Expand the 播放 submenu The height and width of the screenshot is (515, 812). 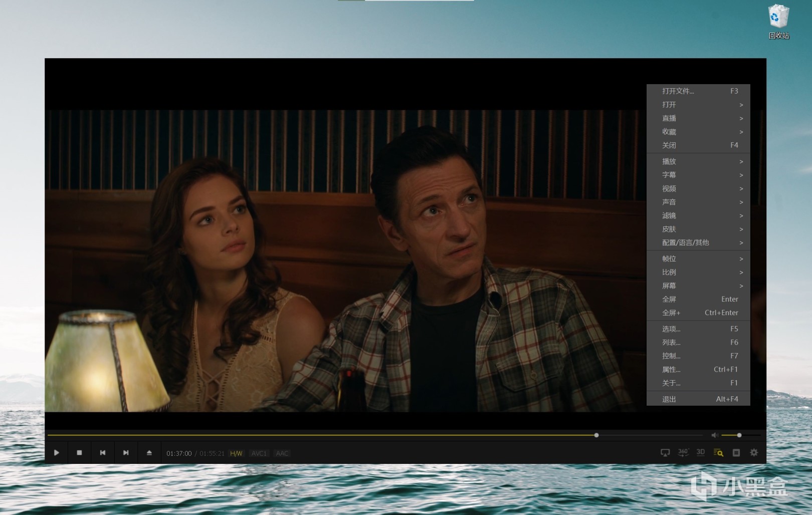[x=698, y=161]
